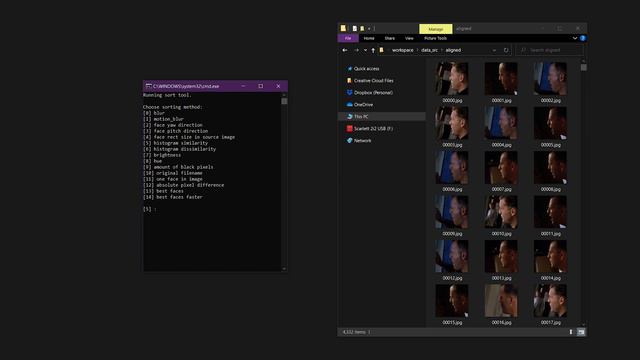Image resolution: width=640 pixels, height=360 pixels.
Task: Open the File ribbon tab
Action: pyautogui.click(x=348, y=38)
